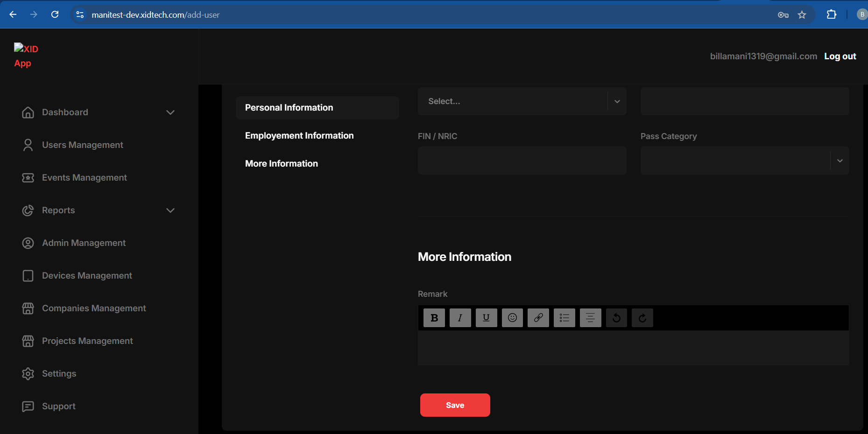Toggle bulleted list in Remark editor
Image resolution: width=868 pixels, height=434 pixels.
[x=564, y=318]
